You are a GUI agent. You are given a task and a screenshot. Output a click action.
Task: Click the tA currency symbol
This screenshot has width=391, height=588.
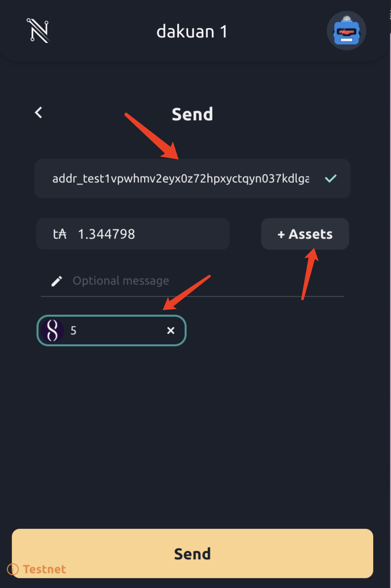(60, 234)
